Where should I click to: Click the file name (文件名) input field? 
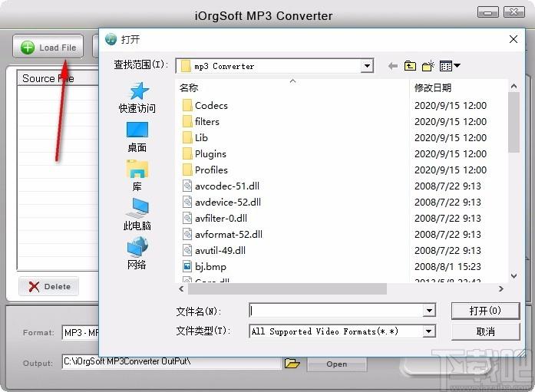pyautogui.click(x=336, y=310)
